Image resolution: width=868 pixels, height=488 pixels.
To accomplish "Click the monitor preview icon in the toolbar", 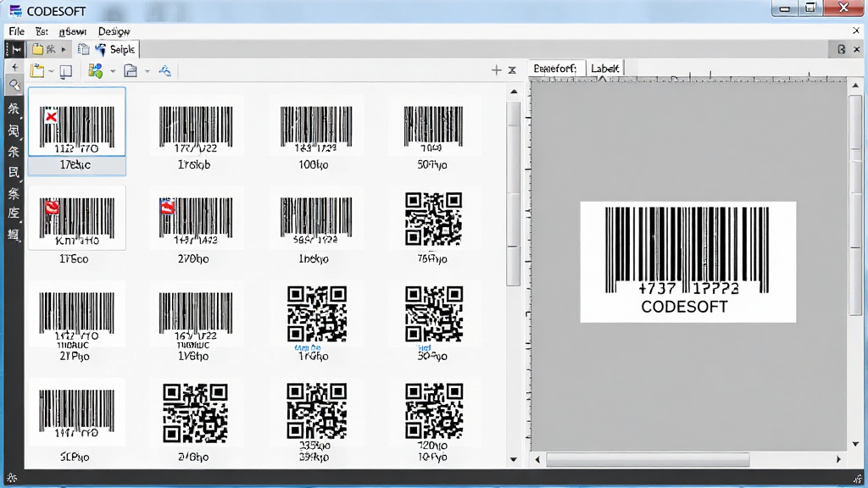I will (x=66, y=71).
